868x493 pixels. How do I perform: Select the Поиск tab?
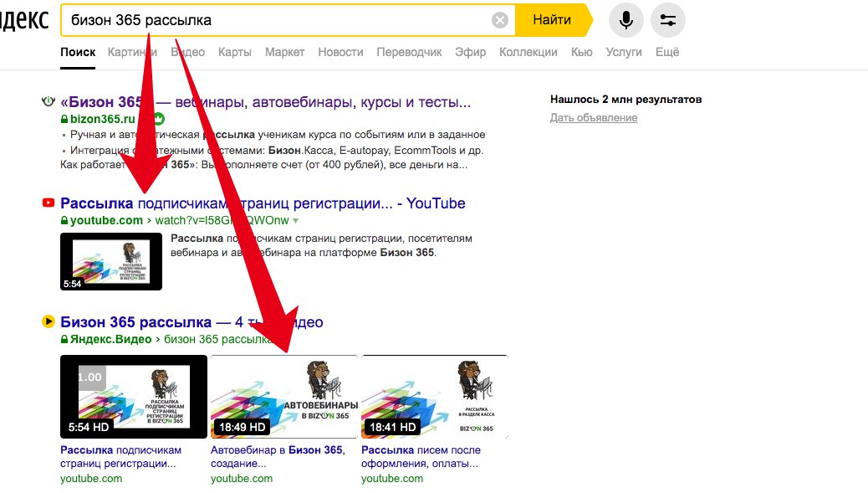click(x=78, y=52)
